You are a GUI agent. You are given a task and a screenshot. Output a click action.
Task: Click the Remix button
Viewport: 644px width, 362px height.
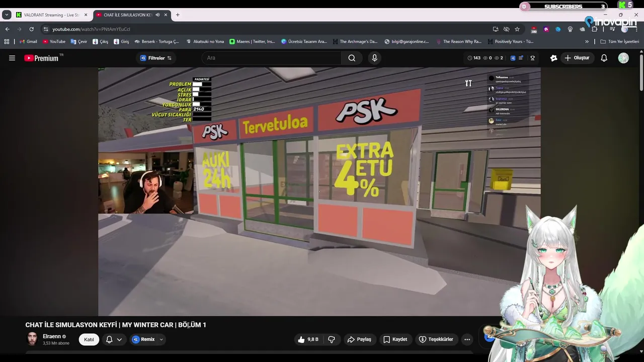(143, 339)
